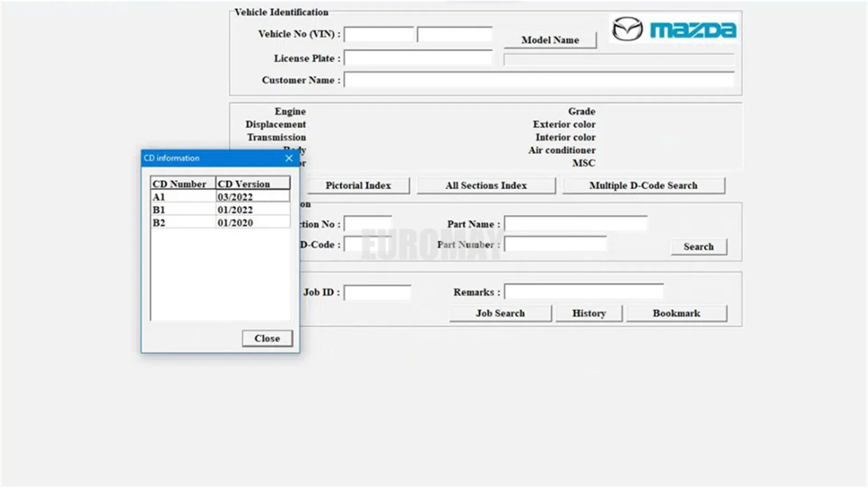Click the Transmission label
The width and height of the screenshot is (868, 488).
click(x=277, y=137)
